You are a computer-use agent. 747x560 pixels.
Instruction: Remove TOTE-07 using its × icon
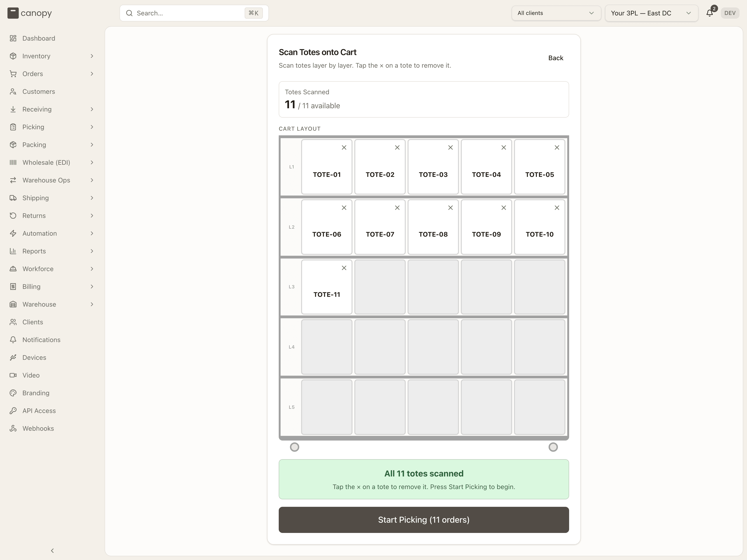(397, 208)
